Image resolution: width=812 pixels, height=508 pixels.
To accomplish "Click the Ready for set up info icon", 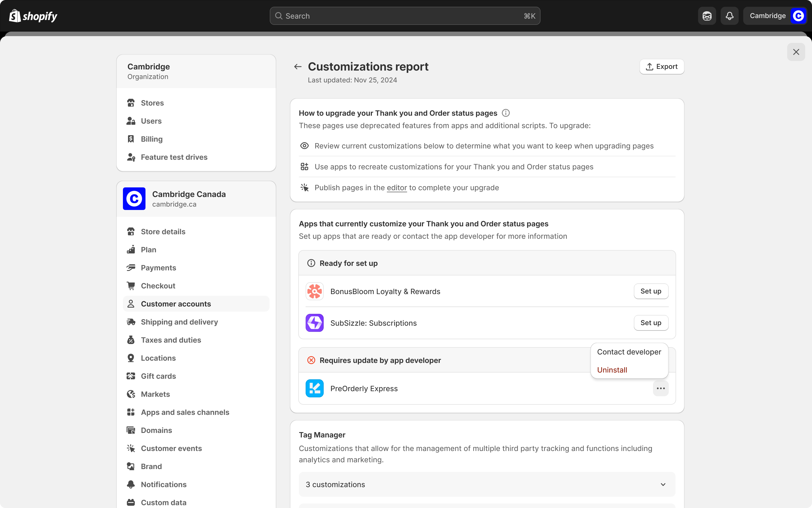I will (x=311, y=263).
